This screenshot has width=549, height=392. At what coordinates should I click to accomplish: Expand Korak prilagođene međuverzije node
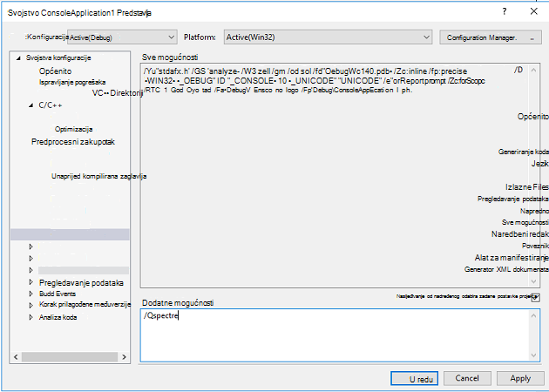click(30, 305)
